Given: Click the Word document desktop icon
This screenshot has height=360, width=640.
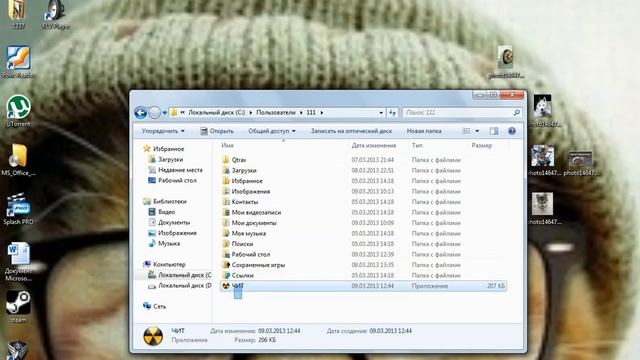Looking at the screenshot, I should 18,254.
